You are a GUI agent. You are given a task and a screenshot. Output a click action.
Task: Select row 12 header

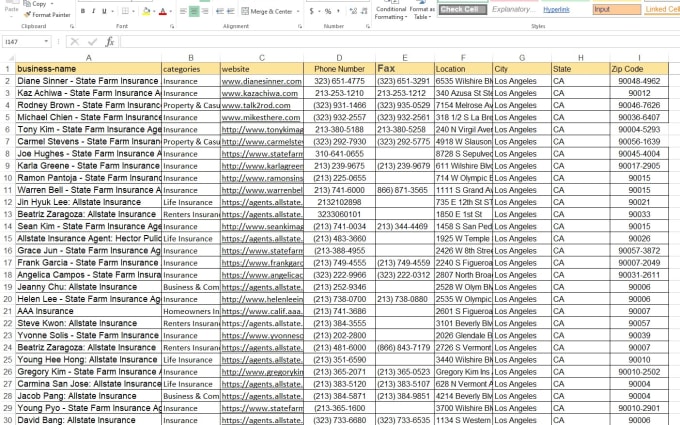(x=8, y=202)
